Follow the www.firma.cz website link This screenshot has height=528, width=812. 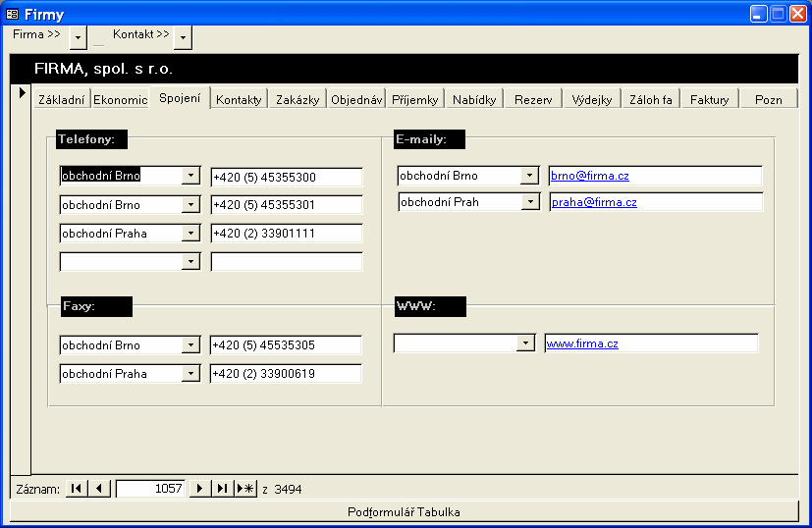(582, 343)
